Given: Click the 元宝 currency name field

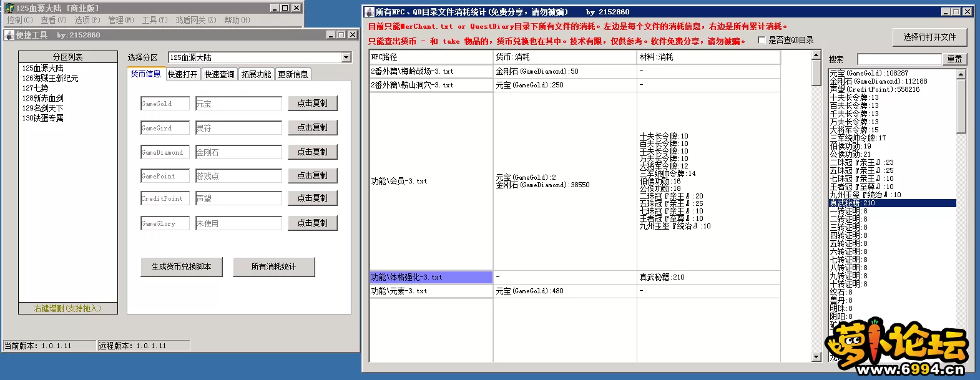Looking at the screenshot, I should (238, 104).
